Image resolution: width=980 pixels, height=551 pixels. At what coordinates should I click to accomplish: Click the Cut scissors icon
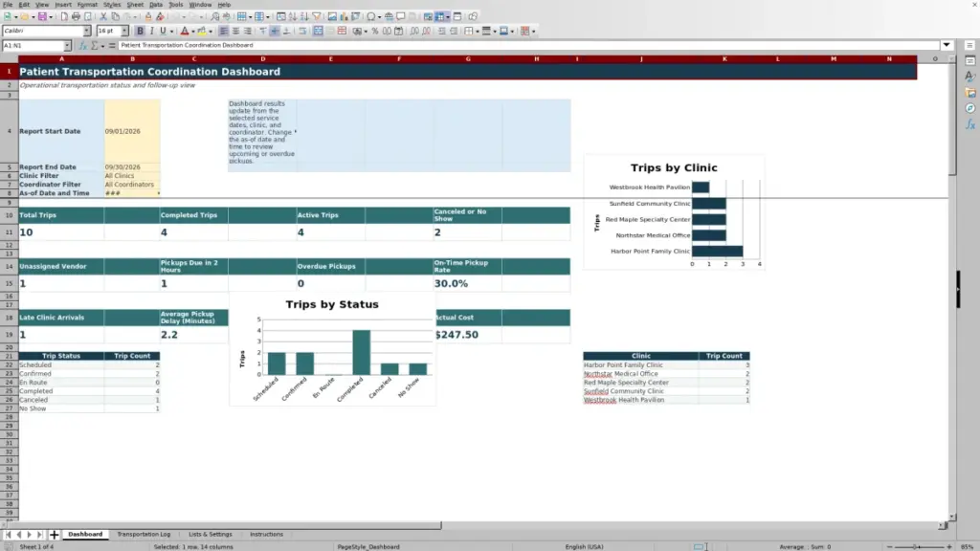coord(103,17)
